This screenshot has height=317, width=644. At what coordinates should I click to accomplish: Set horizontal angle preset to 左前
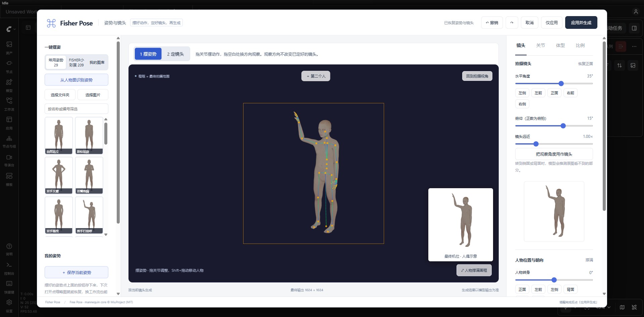coord(538,93)
